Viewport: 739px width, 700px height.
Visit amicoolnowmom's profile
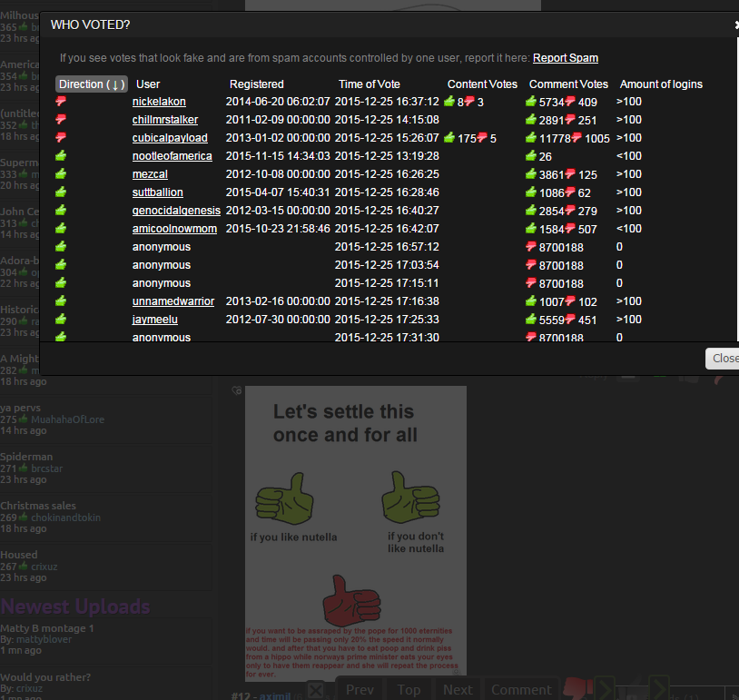174,229
